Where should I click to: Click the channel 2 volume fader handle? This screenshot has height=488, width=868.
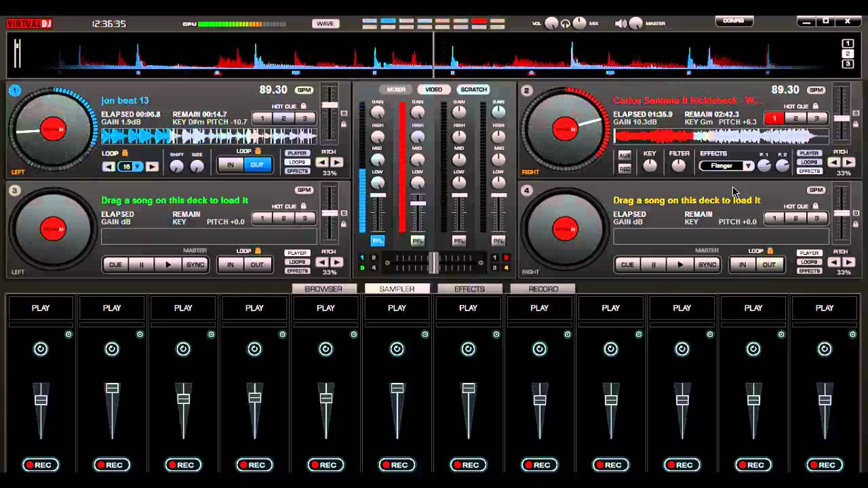click(x=418, y=203)
